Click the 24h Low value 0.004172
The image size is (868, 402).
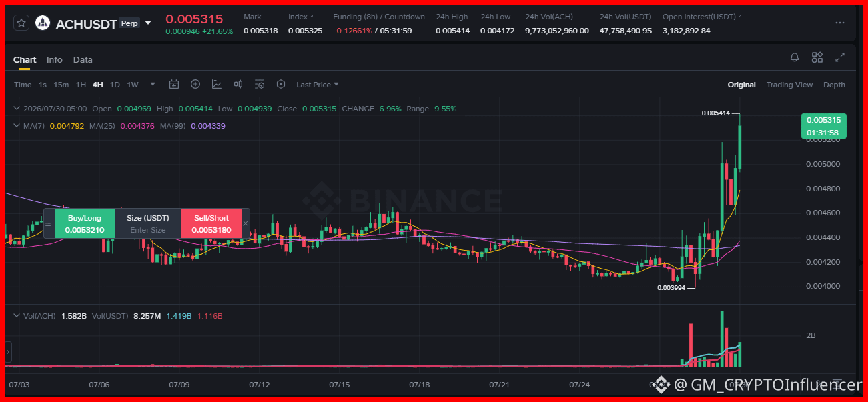point(497,31)
